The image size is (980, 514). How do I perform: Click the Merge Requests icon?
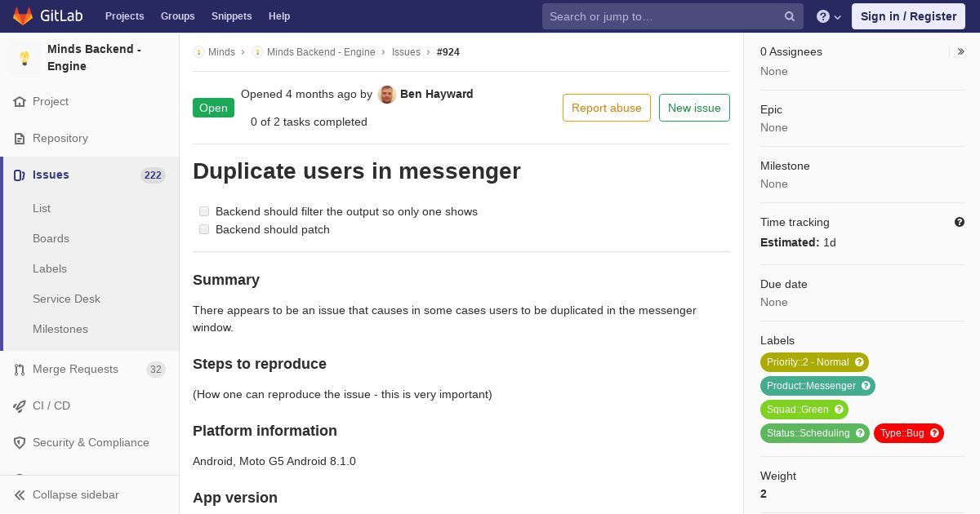(20, 370)
